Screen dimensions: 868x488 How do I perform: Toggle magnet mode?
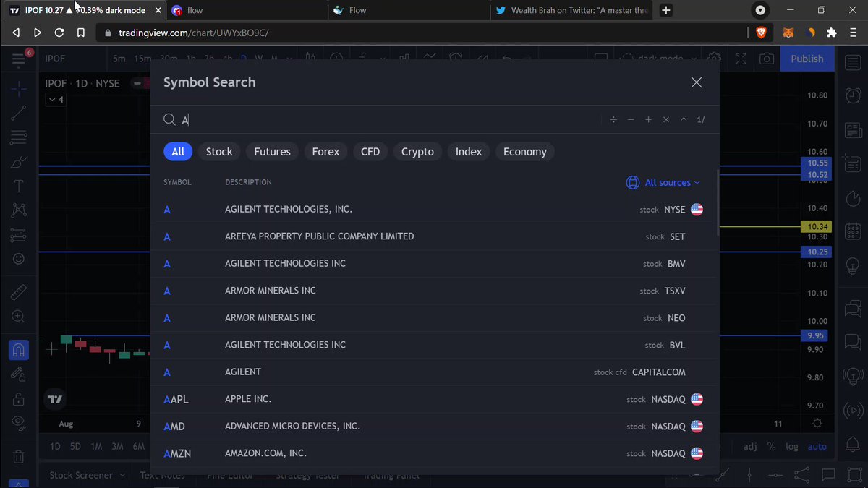tap(19, 351)
